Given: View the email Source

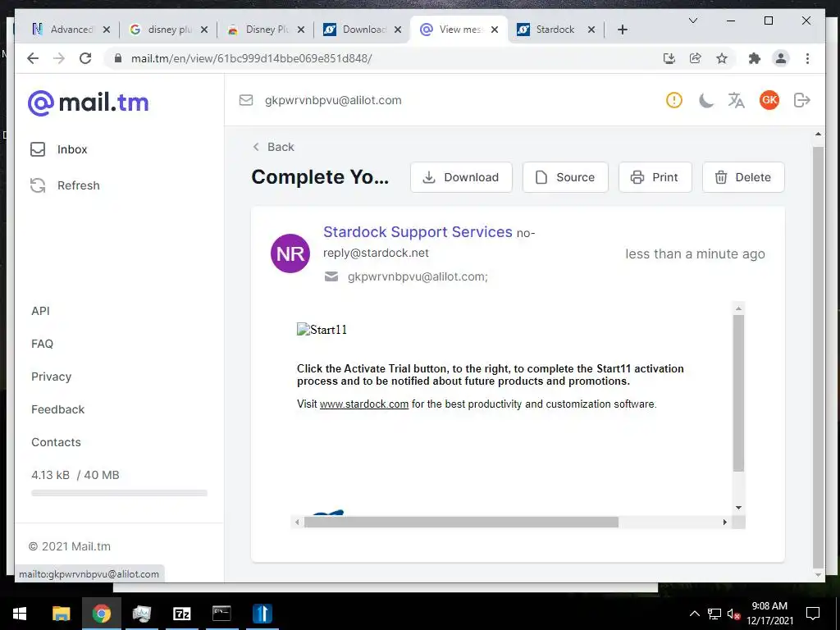Looking at the screenshot, I should click(565, 177).
